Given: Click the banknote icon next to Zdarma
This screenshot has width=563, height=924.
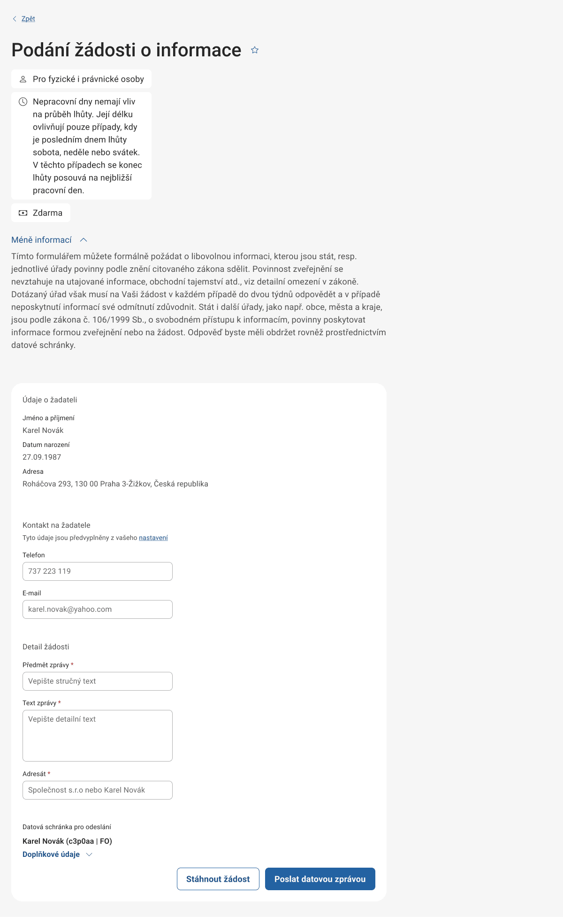Looking at the screenshot, I should point(23,213).
